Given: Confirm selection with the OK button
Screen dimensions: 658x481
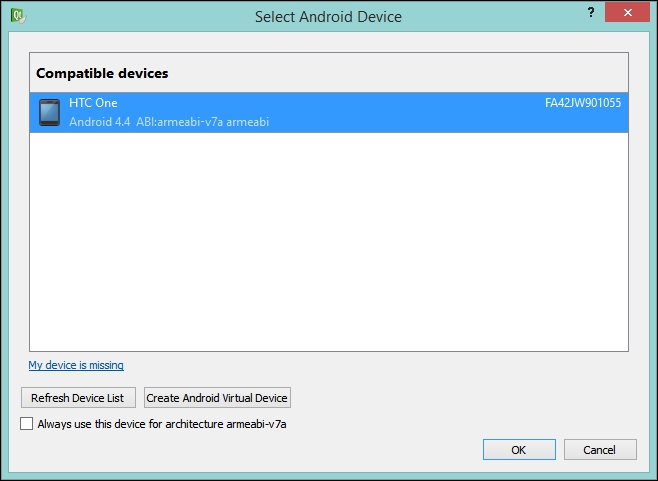Looking at the screenshot, I should click(x=519, y=450).
